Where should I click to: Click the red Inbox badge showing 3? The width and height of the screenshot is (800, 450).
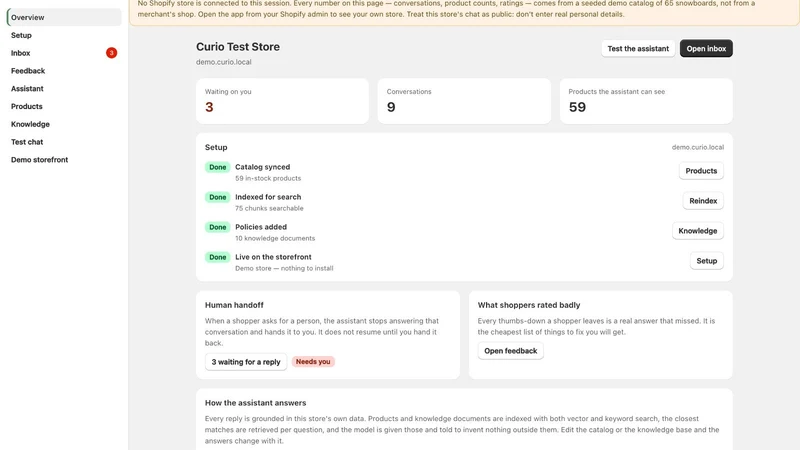pyautogui.click(x=111, y=53)
